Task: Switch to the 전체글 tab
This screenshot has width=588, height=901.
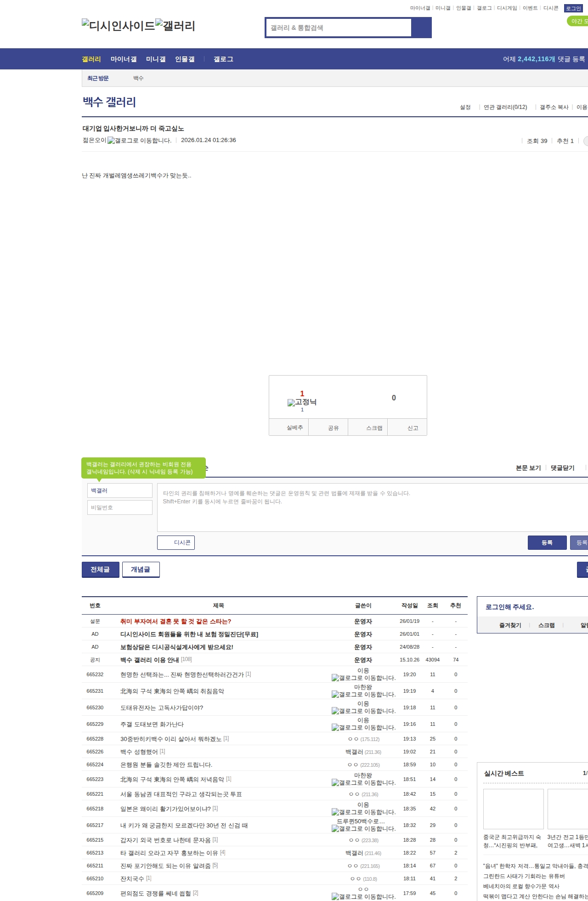Action: pyautogui.click(x=100, y=570)
